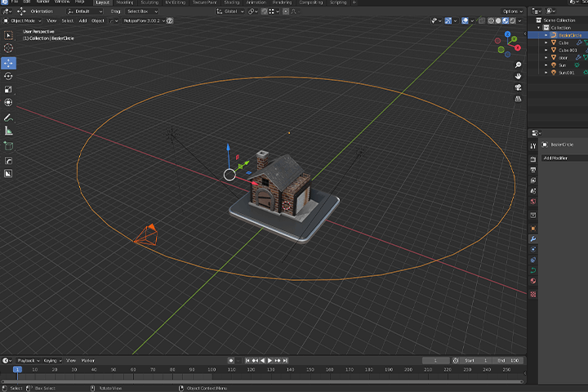Switch to the Shading workspace tab

click(232, 2)
